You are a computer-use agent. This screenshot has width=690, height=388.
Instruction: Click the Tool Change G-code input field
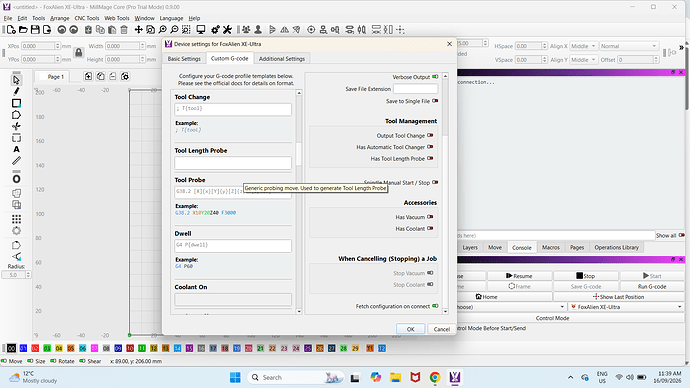(x=233, y=109)
